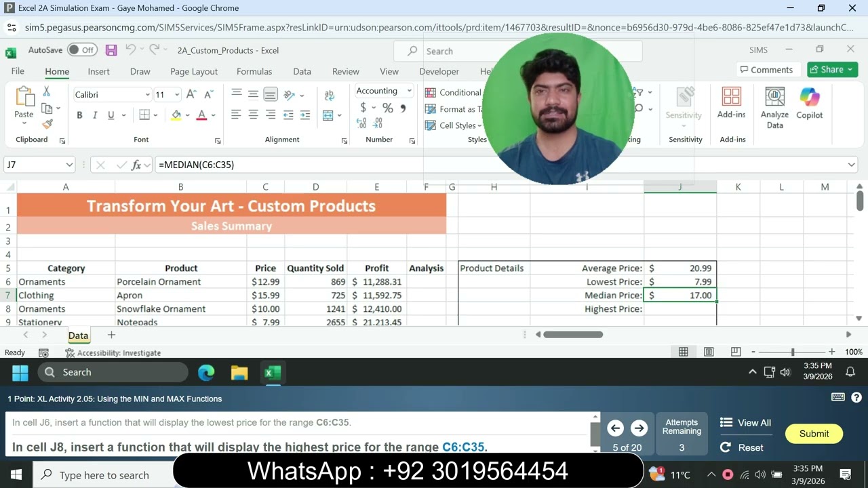Click the Redo arrow icon

[154, 50]
